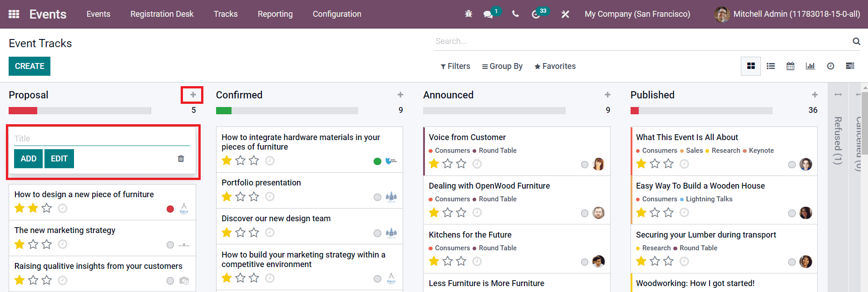Open the Reporting menu
Image resolution: width=868 pixels, height=292 pixels.
tap(275, 14)
